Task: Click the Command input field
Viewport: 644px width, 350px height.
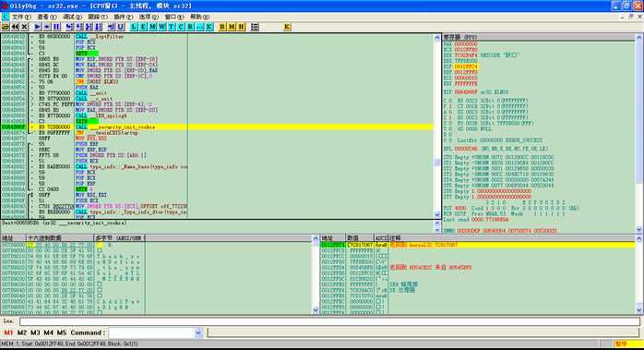Action: [151, 332]
